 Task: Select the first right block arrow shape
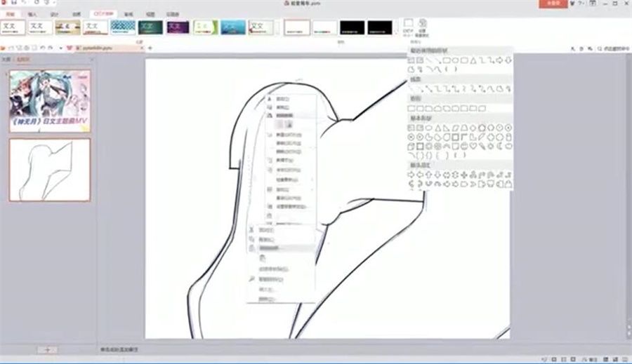(411, 175)
